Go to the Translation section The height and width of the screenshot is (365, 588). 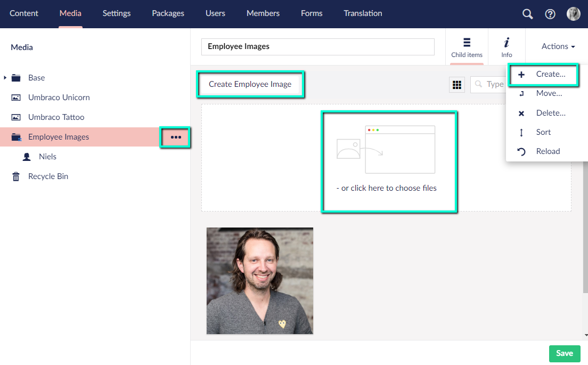[x=363, y=13]
